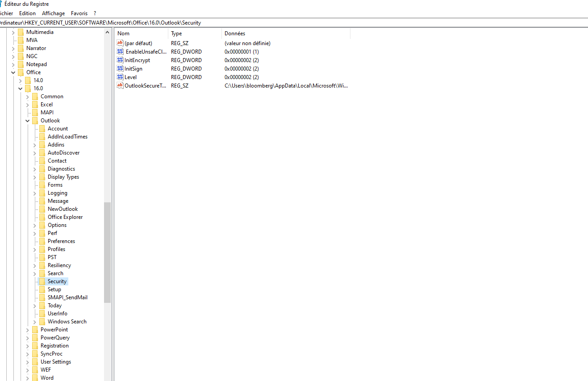Screen dimensions: 588x381
Task: Click the (par défaut) string value icon
Action: click(120, 43)
